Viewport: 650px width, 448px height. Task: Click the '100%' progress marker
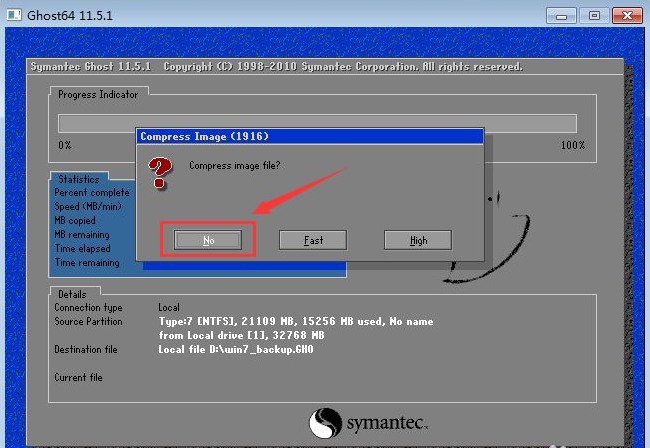[x=573, y=145]
